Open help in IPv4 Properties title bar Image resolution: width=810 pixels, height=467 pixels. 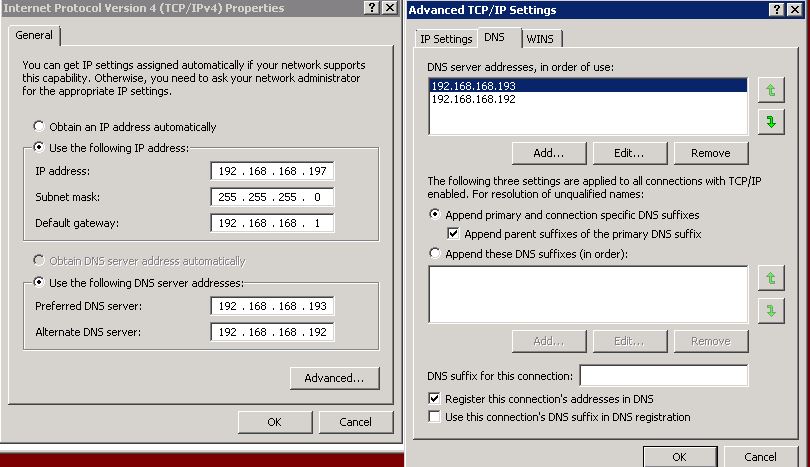pyautogui.click(x=371, y=7)
